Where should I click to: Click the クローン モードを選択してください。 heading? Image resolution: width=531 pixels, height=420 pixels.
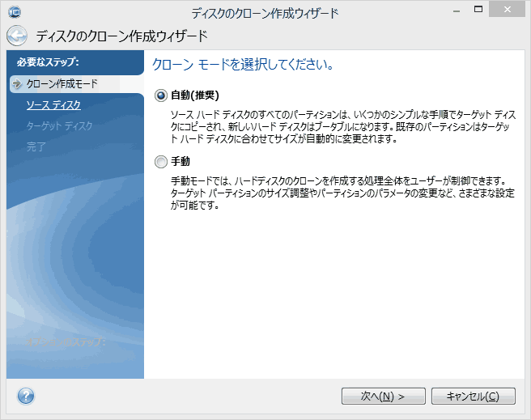point(243,64)
